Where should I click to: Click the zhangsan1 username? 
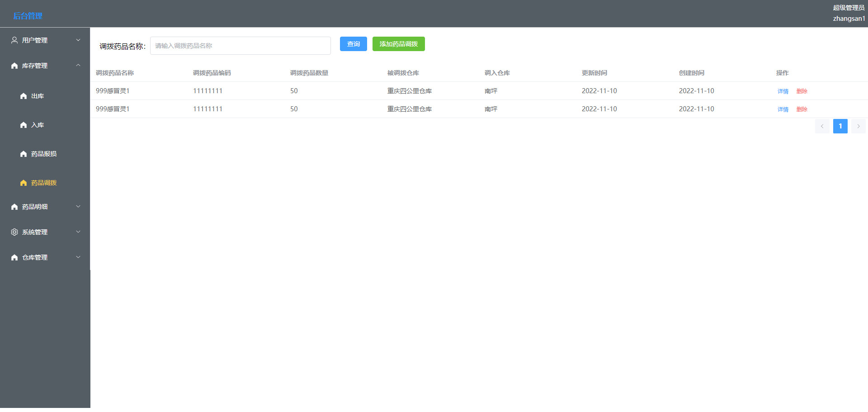pyautogui.click(x=849, y=19)
